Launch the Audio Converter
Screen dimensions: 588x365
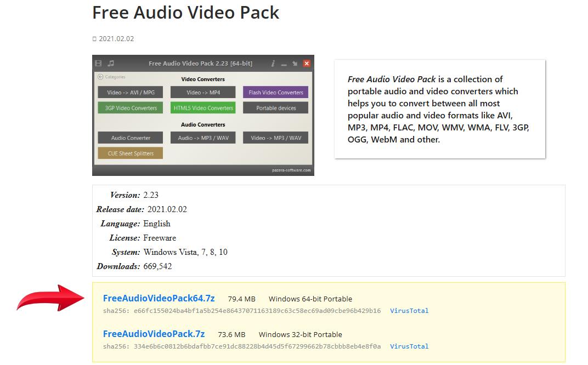(x=131, y=138)
